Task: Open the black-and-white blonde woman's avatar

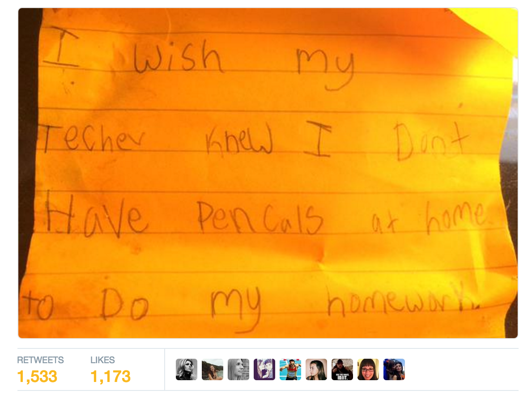Action: pos(186,369)
